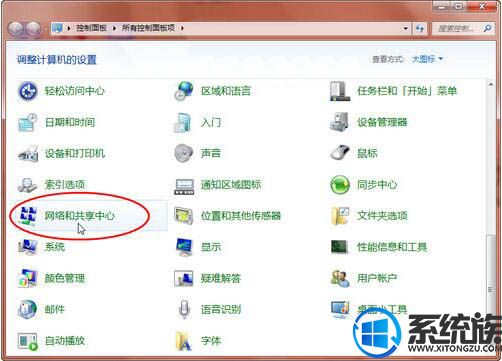Open the 显示 monitor icon
The height and width of the screenshot is (361, 502).
pyautogui.click(x=184, y=247)
